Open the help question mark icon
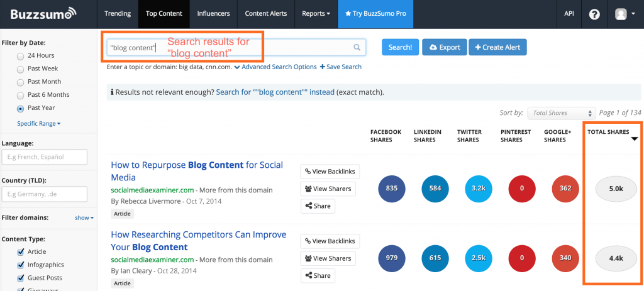644x291 pixels. [x=594, y=14]
